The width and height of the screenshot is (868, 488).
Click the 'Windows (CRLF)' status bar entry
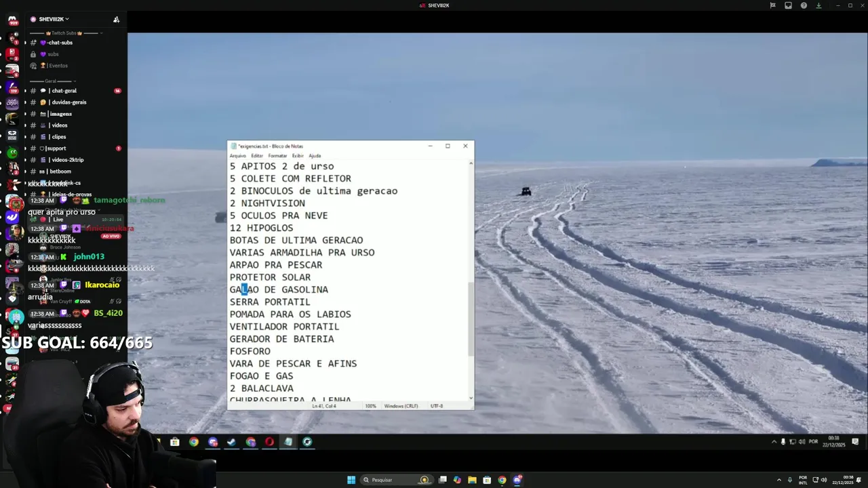[401, 406]
